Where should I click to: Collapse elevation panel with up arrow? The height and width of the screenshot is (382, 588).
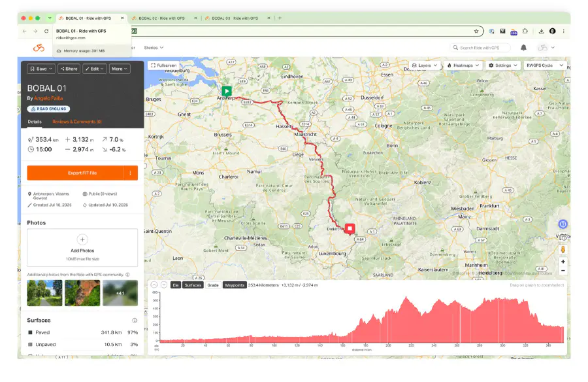click(x=154, y=285)
